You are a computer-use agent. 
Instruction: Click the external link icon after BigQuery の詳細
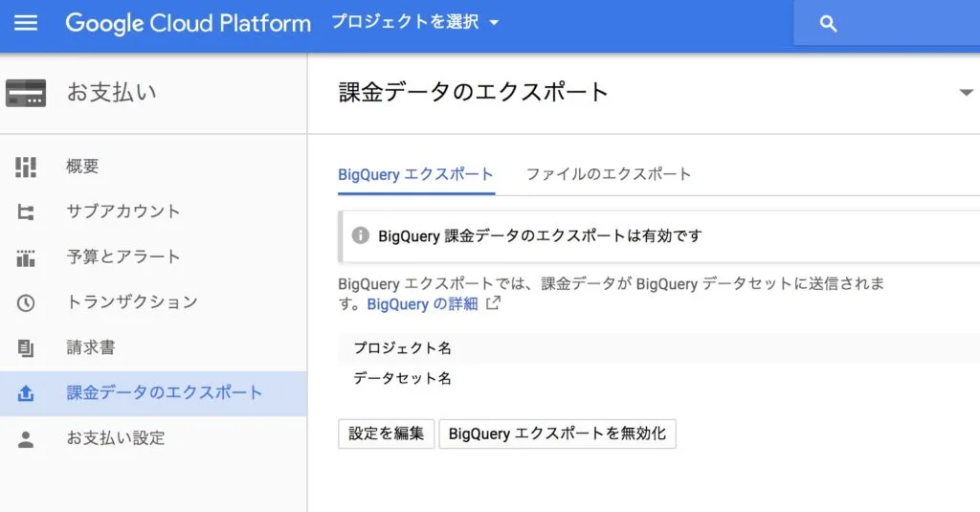click(x=493, y=303)
